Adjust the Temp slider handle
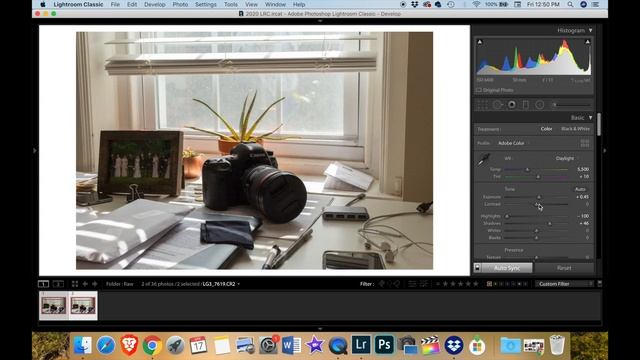Viewport: 640px width, 360px height. point(527,169)
